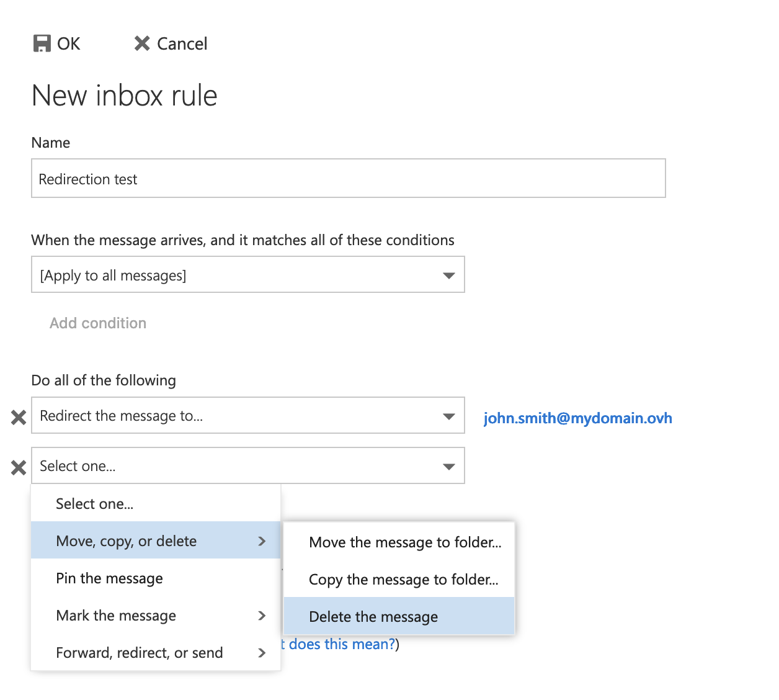Open the john.smith@mydomain.ovh recipient link

(x=577, y=418)
